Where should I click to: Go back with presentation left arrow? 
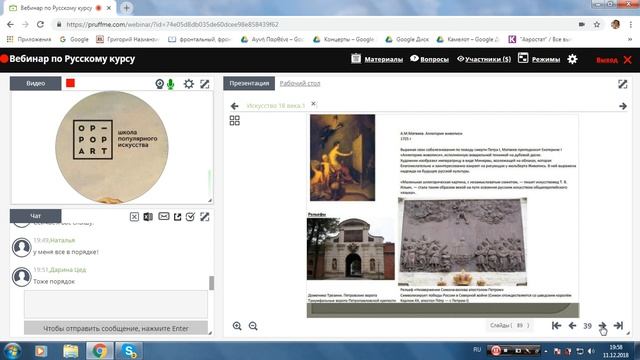[x=234, y=106]
